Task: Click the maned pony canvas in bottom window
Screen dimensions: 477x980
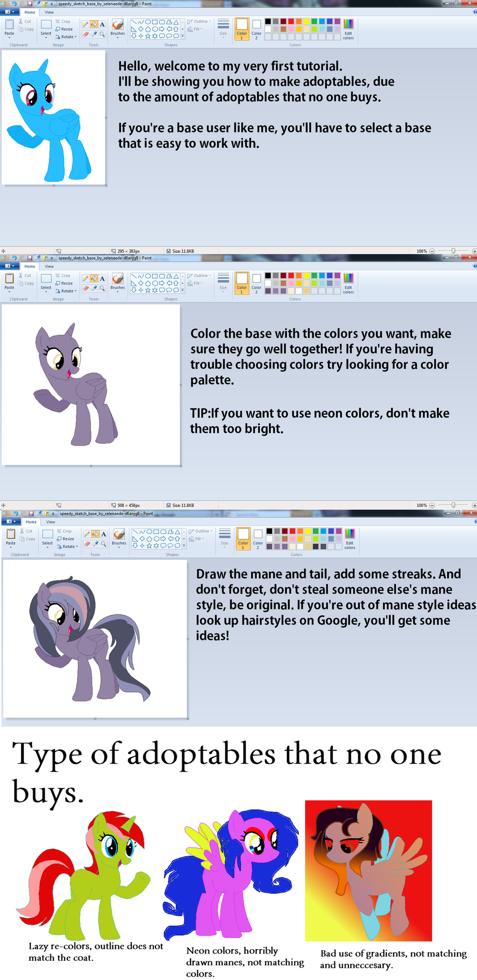Action: (95, 639)
